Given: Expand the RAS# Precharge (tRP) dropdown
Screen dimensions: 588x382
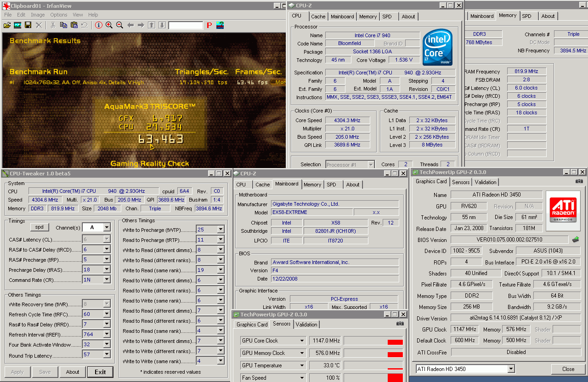Looking at the screenshot, I should (x=107, y=259).
